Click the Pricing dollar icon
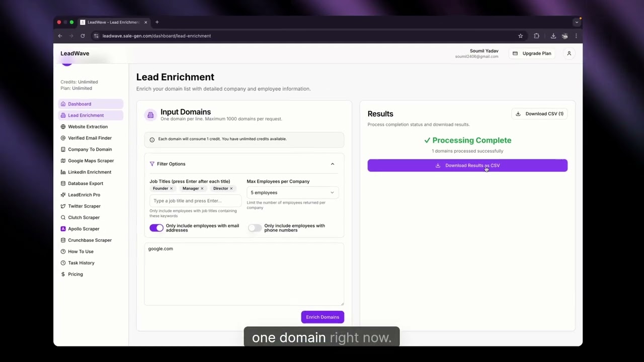 click(x=63, y=274)
